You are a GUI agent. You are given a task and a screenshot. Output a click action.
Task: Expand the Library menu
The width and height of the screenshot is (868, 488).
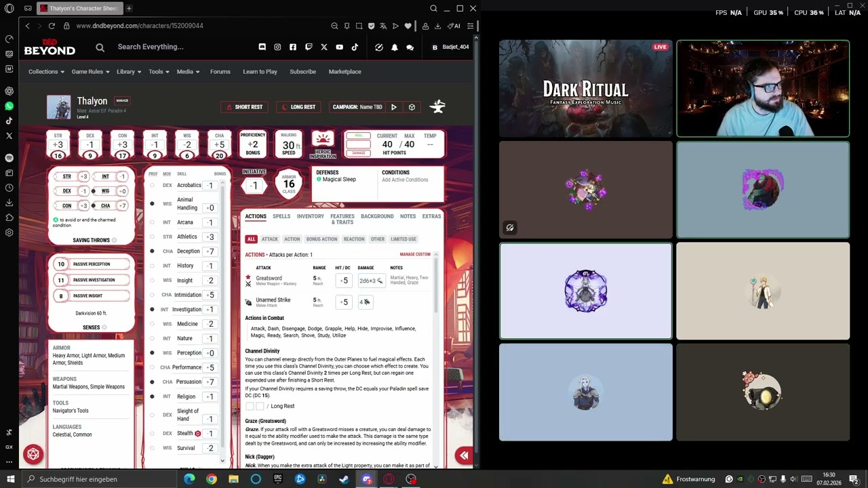tap(129, 72)
